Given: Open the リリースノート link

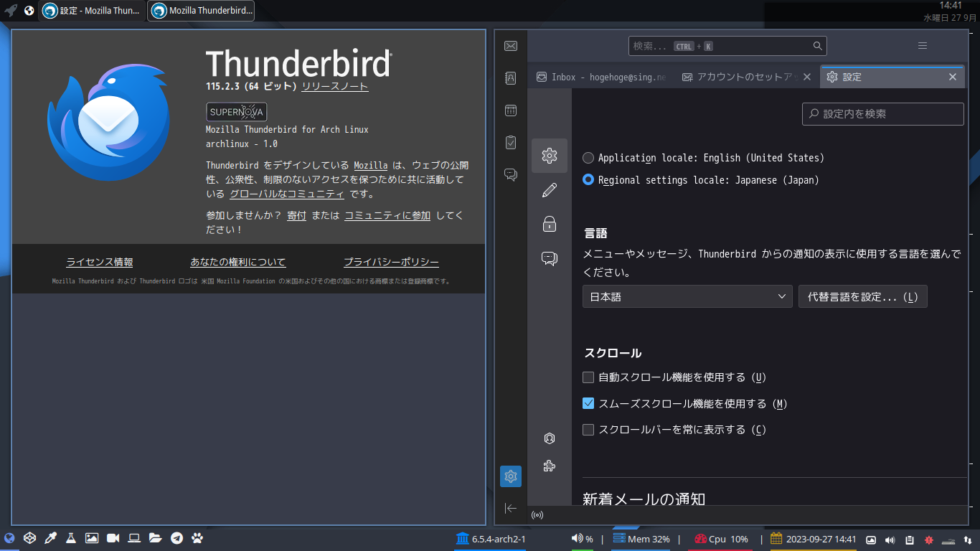Looking at the screenshot, I should point(335,86).
